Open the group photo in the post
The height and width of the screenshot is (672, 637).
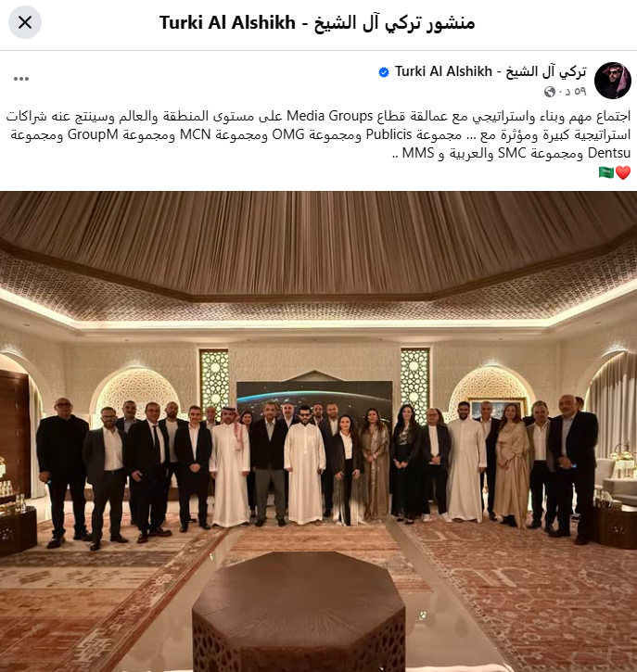click(319, 431)
